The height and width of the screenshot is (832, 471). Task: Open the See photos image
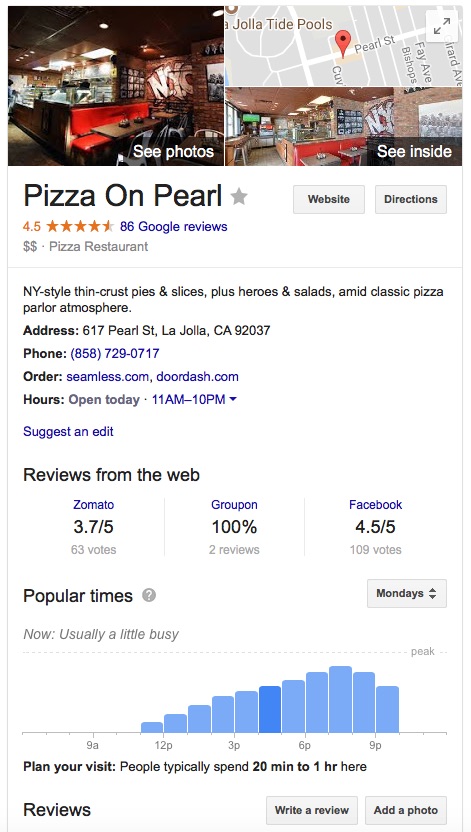[x=116, y=85]
